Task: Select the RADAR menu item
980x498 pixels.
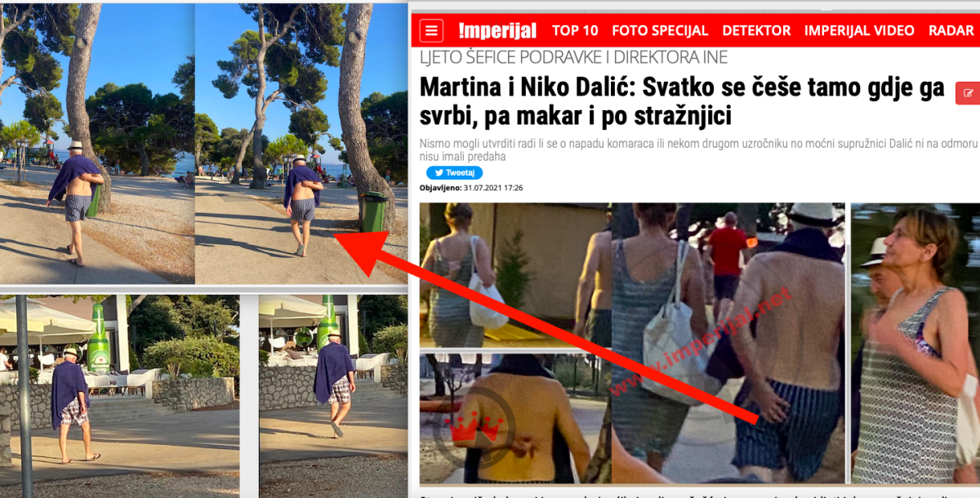Action: (951, 30)
